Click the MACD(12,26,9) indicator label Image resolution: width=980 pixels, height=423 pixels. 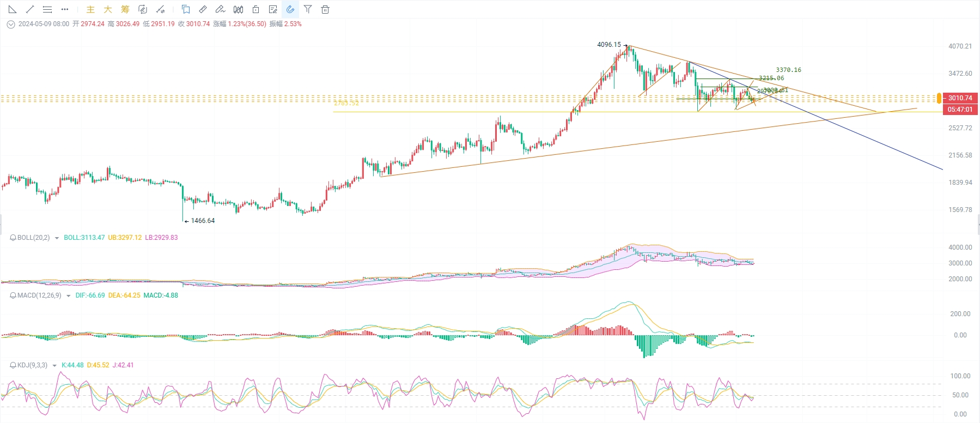point(39,295)
